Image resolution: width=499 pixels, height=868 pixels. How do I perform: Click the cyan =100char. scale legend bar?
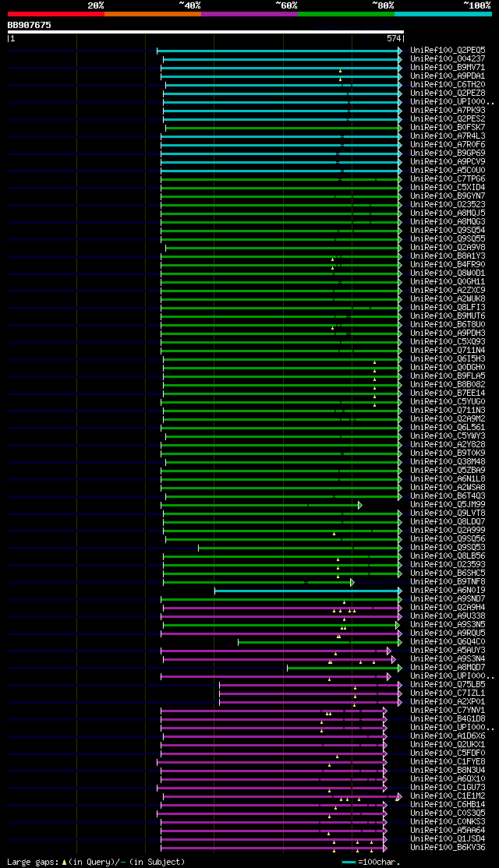pos(349,862)
